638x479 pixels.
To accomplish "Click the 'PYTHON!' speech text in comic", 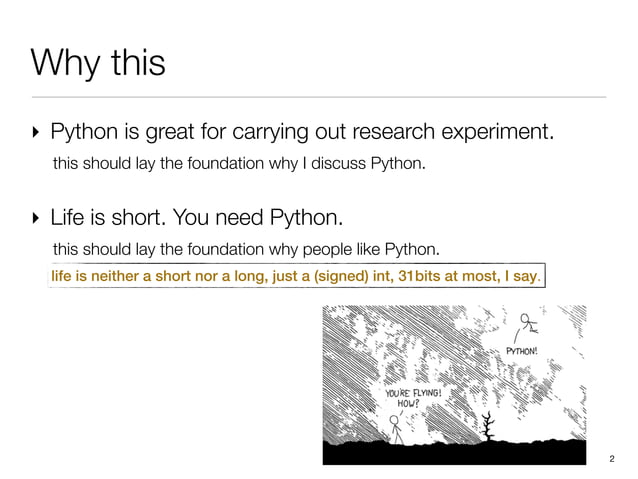I will point(521,351).
